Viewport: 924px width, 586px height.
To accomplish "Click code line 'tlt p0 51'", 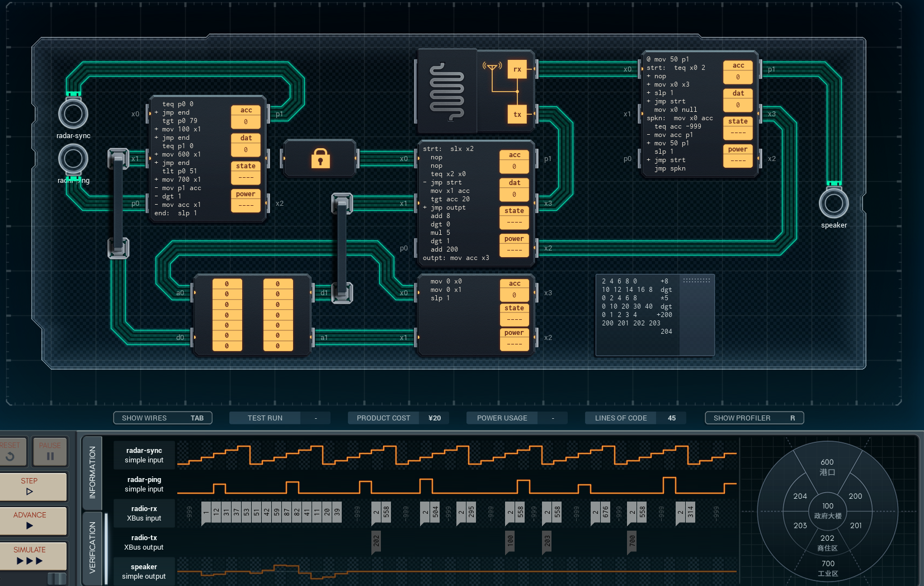I will (x=180, y=171).
